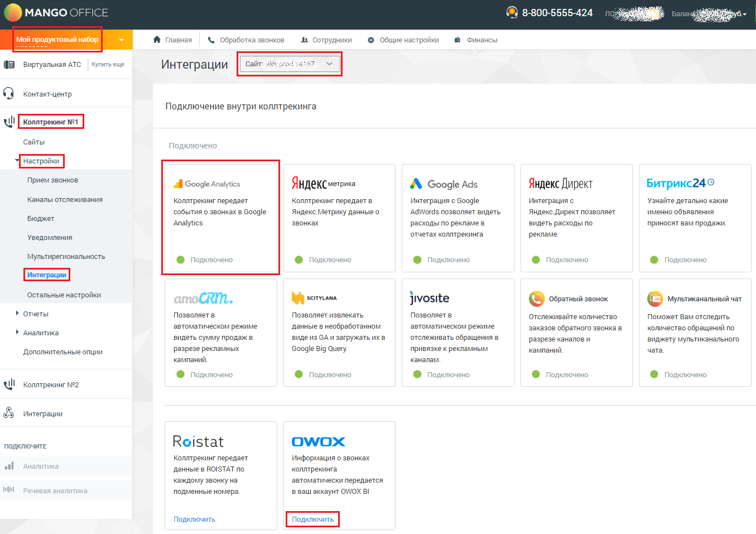Open the Финансы menu tab
The image size is (756, 534).
pos(475,40)
